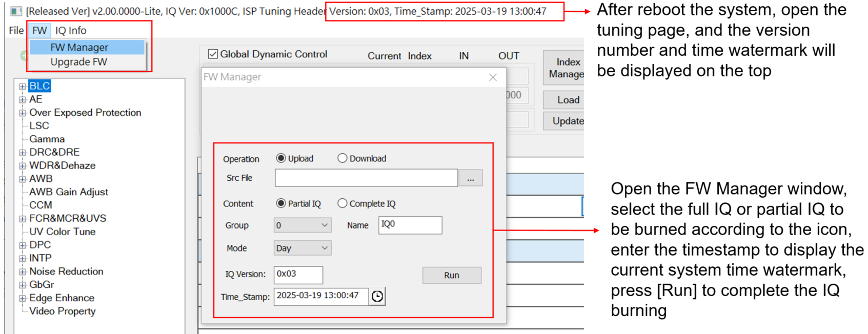Viewport: 868px width, 334px height.
Task: Click the Load button
Action: pos(568,100)
